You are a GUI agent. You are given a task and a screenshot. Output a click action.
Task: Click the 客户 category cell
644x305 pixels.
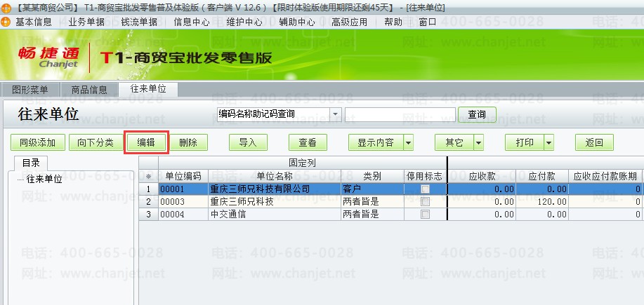coord(372,189)
